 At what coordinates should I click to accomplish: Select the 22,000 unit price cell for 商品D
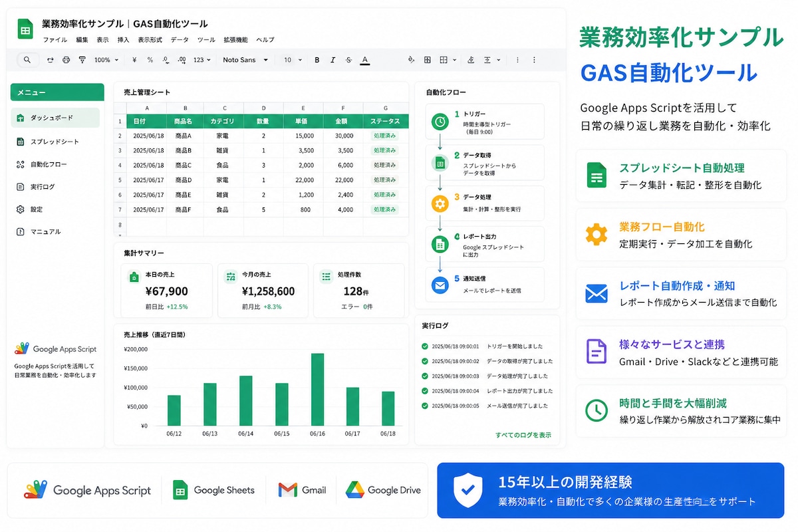303,180
